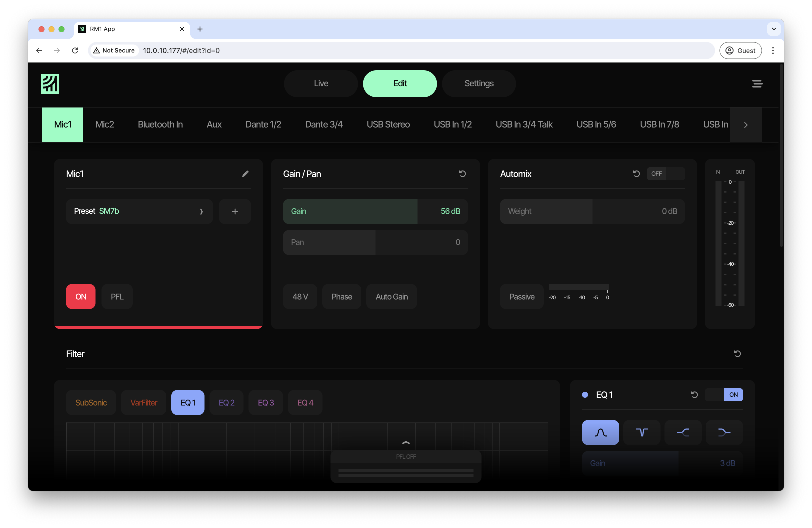The height and width of the screenshot is (528, 812).
Task: Open a new browser tab
Action: 200,29
